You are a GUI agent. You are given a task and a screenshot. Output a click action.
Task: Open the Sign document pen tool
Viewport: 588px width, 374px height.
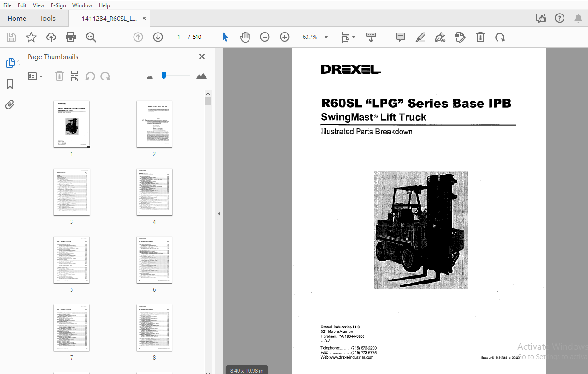tap(440, 37)
